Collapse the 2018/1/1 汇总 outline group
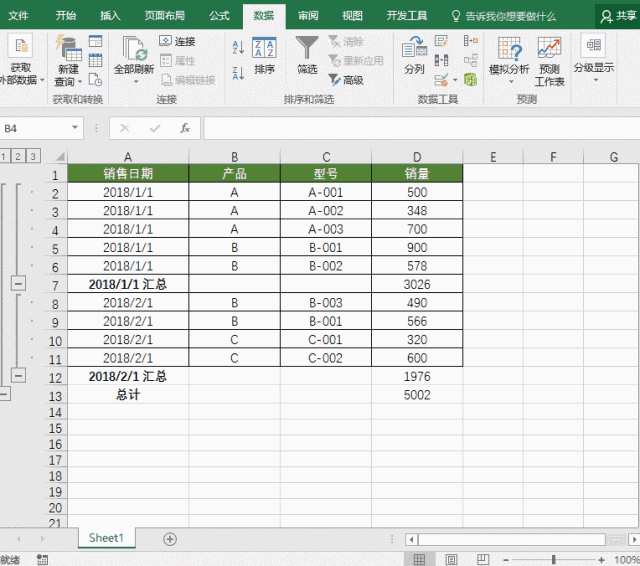This screenshot has width=640, height=566. pos(17,284)
